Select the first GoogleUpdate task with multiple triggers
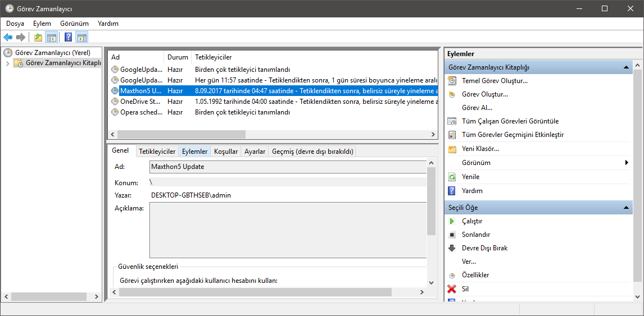The width and height of the screenshot is (644, 316). coord(273,70)
